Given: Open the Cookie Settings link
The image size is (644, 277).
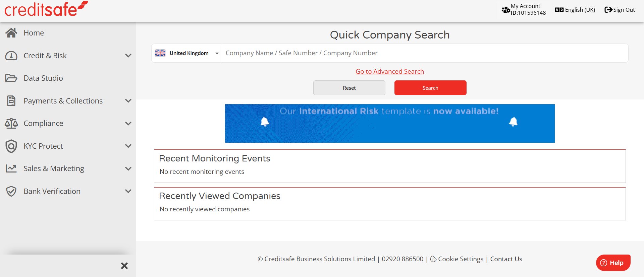Looking at the screenshot, I should (461, 259).
